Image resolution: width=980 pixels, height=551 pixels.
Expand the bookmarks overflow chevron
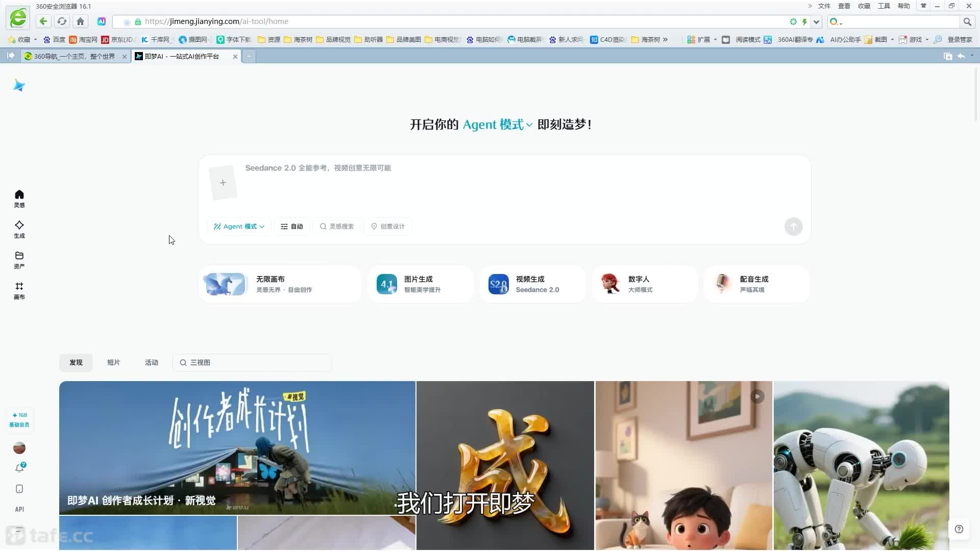(665, 39)
